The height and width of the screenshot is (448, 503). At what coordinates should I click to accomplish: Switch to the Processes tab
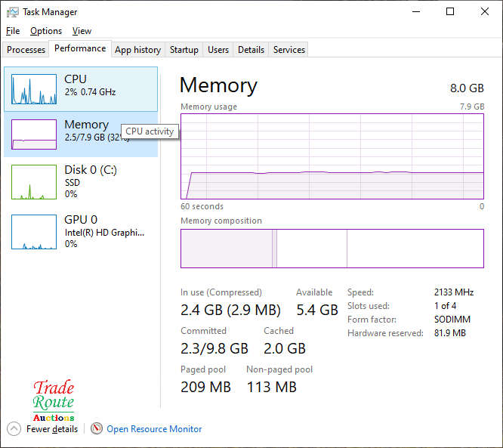pyautogui.click(x=26, y=50)
